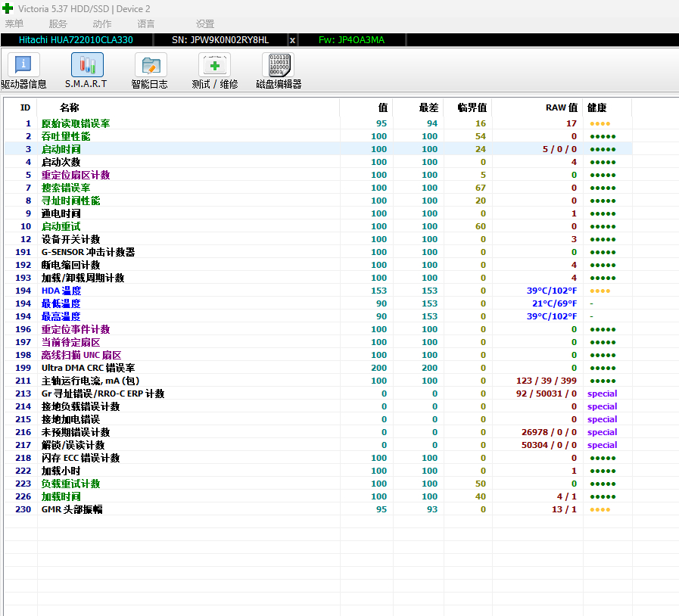Click the Victoria green cross app icon
The width and height of the screenshot is (679, 616).
(x=8, y=8)
